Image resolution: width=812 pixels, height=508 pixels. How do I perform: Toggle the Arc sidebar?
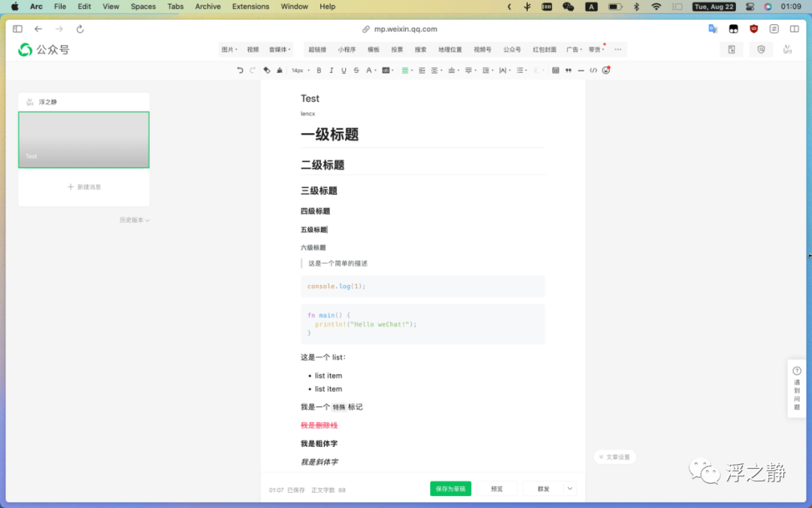pyautogui.click(x=17, y=29)
